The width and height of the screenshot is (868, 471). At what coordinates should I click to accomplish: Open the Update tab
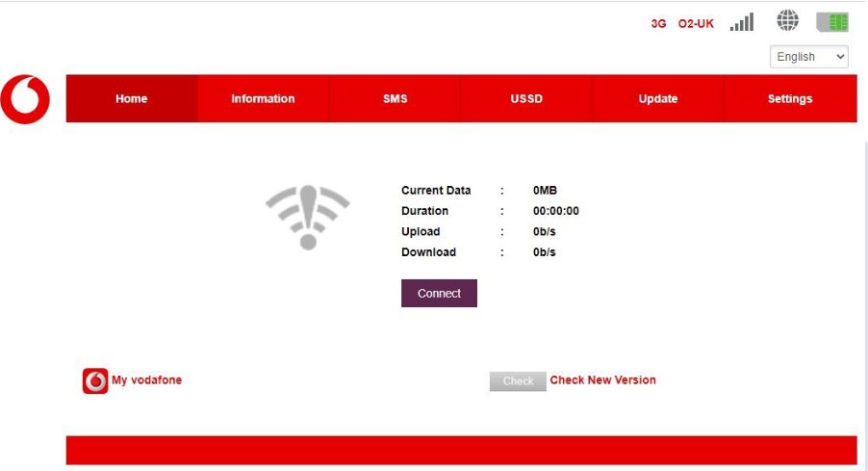658,99
